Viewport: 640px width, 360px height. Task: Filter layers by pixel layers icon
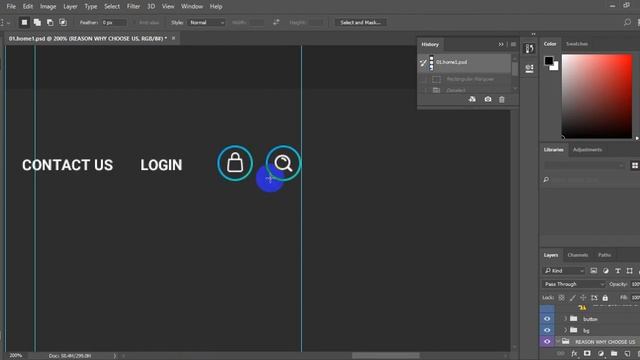tap(593, 271)
